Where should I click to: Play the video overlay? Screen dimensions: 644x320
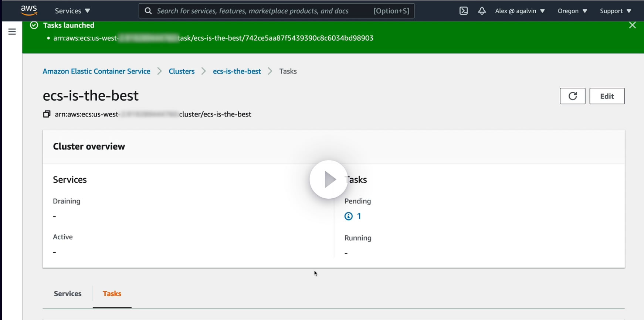[x=328, y=179]
